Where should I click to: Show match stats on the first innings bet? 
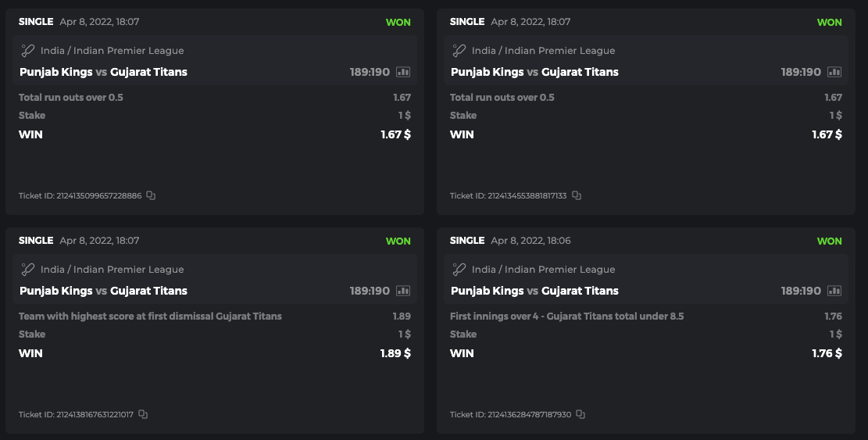click(x=834, y=291)
